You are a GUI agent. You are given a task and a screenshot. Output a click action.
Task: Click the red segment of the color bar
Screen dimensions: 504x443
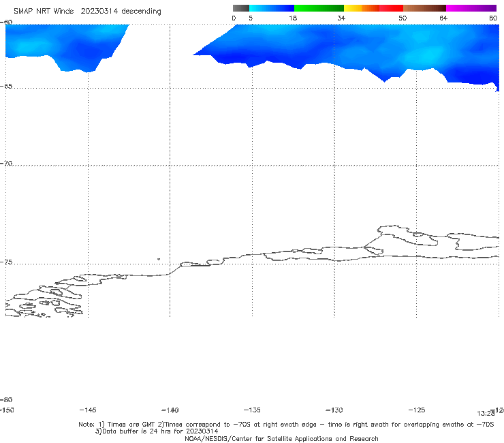tap(391, 8)
